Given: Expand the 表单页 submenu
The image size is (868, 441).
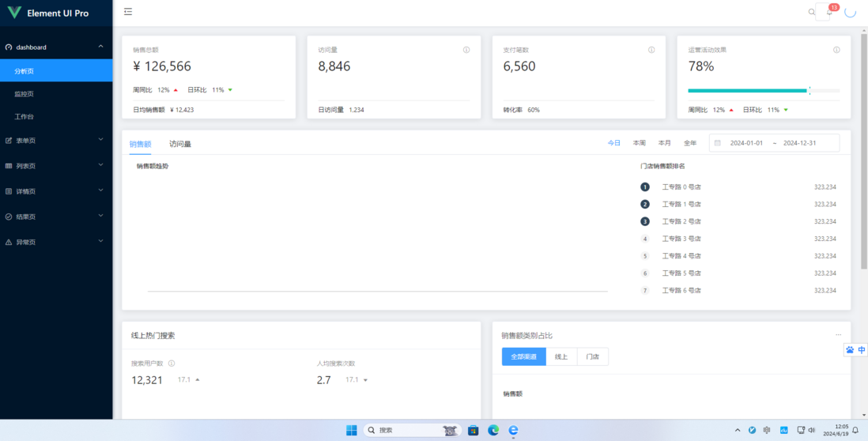Looking at the screenshot, I should click(56, 141).
